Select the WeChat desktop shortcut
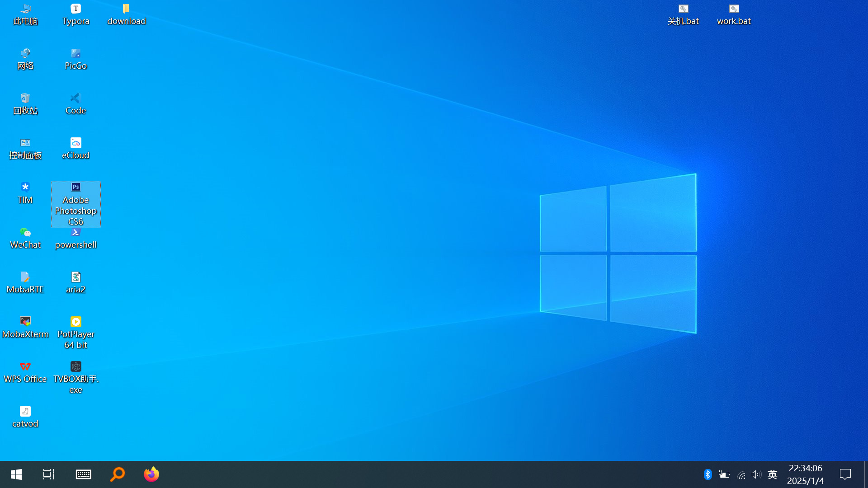The image size is (868, 488). point(25,238)
